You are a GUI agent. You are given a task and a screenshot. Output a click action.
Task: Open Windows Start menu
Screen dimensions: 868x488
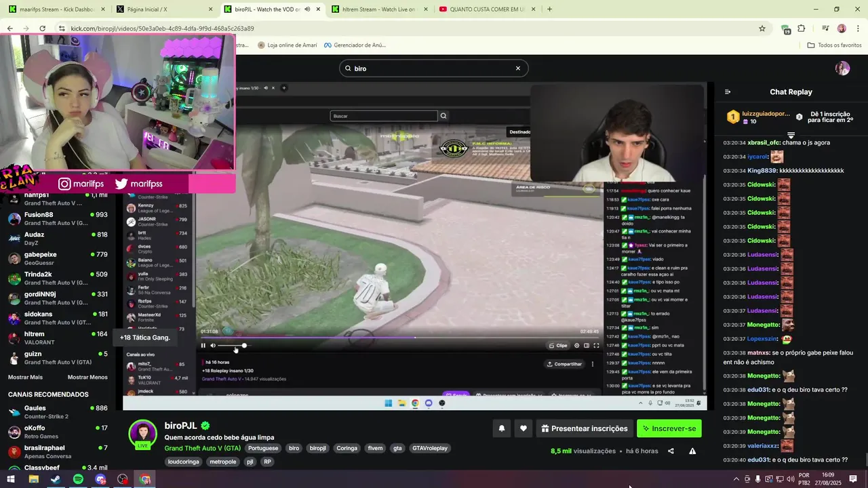coord(11,479)
